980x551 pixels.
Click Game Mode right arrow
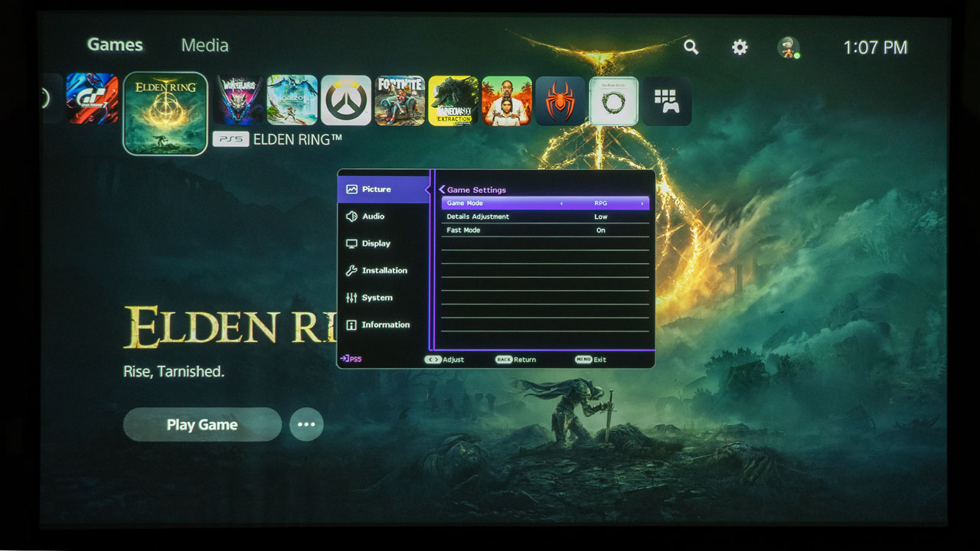[642, 204]
